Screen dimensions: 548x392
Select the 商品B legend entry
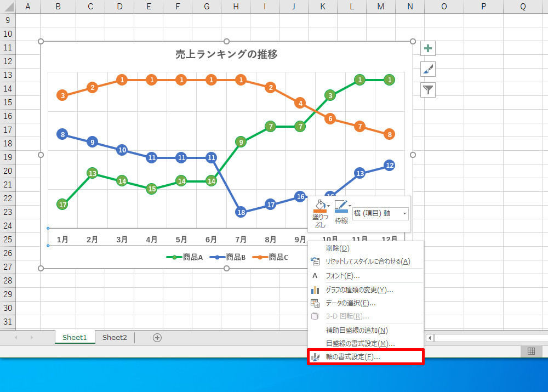pyautogui.click(x=227, y=257)
